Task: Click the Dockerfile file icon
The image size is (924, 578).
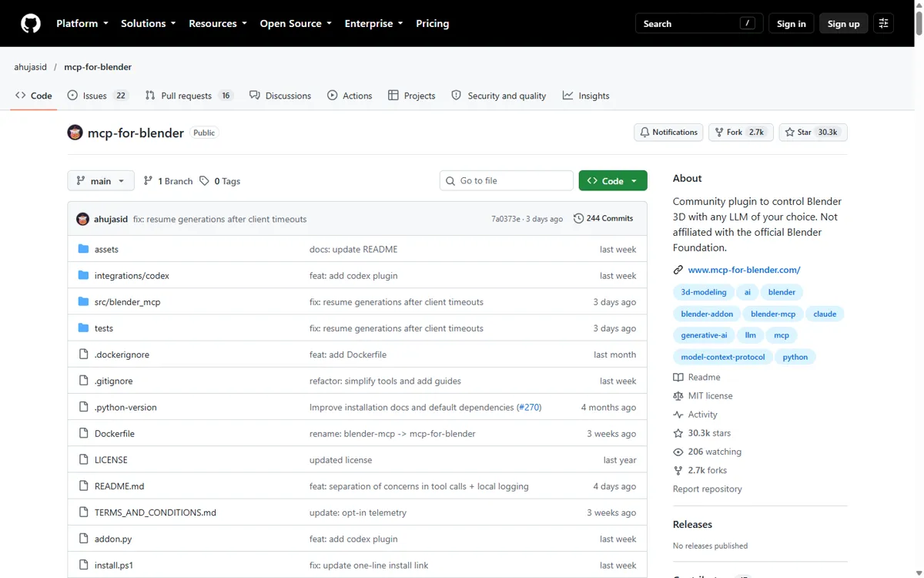Action: point(84,433)
